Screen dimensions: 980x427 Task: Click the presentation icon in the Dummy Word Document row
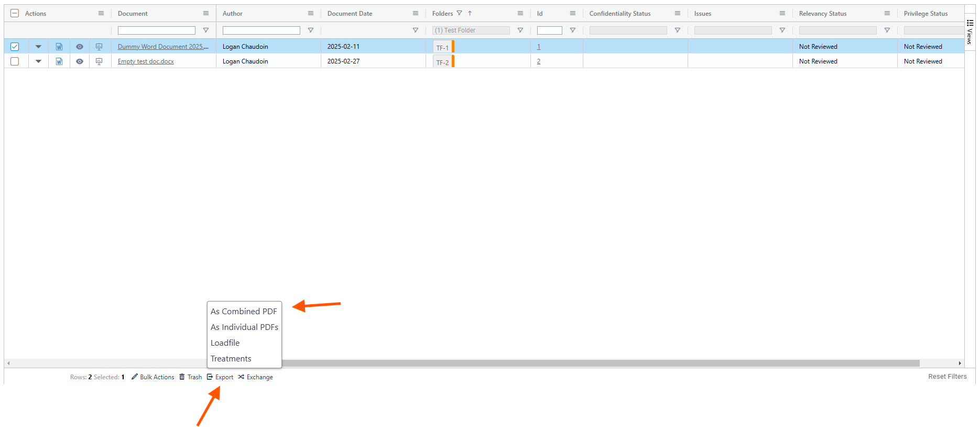point(99,47)
